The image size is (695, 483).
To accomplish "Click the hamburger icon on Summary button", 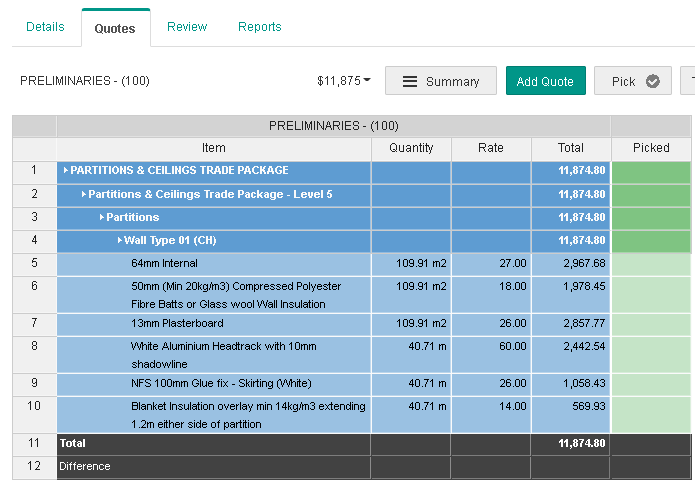I will tap(410, 81).
